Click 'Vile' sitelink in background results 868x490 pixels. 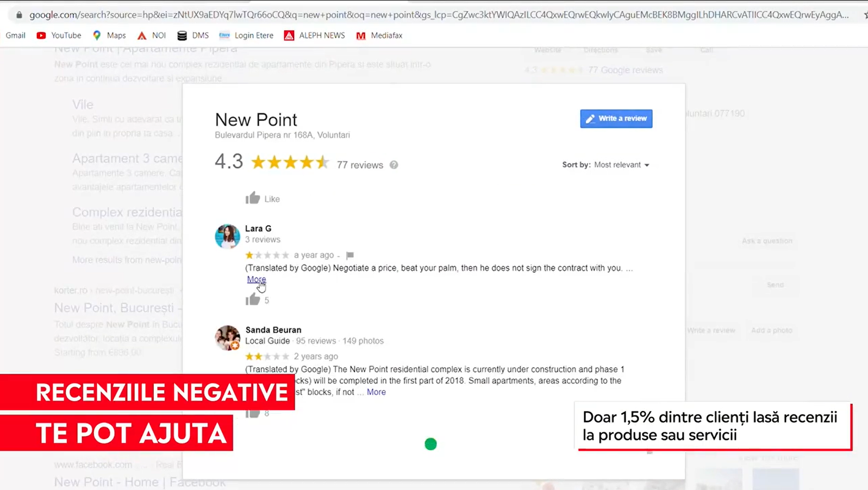(x=83, y=104)
